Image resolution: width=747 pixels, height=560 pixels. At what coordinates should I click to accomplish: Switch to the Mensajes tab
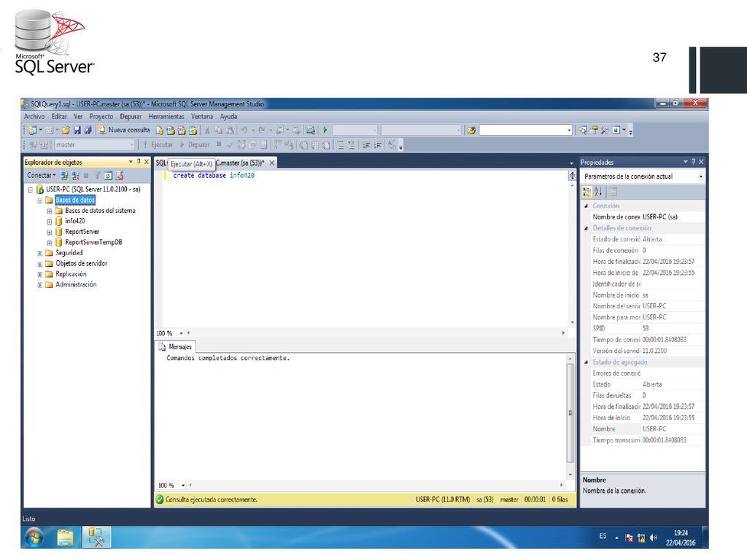click(175, 346)
